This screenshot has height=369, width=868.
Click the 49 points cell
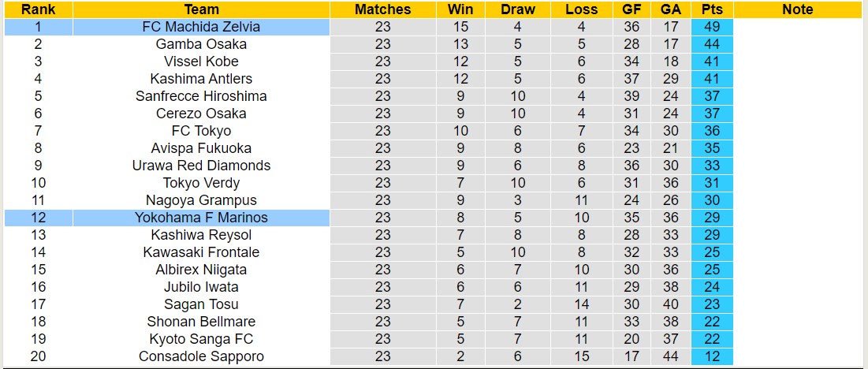(x=712, y=27)
